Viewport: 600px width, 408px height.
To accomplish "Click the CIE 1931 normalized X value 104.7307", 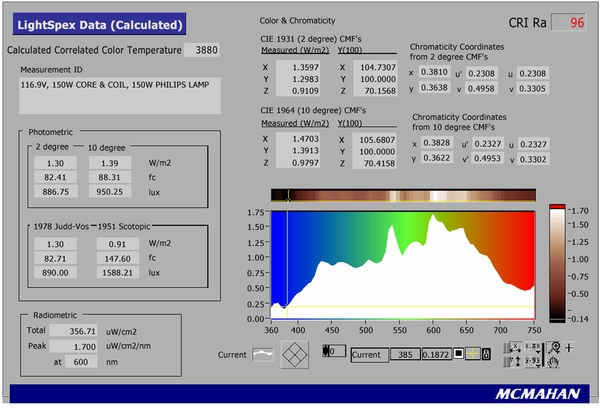I will 375,67.
